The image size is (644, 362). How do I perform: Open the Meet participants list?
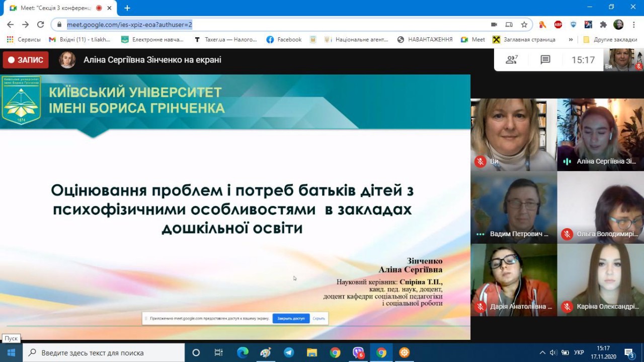coord(512,60)
